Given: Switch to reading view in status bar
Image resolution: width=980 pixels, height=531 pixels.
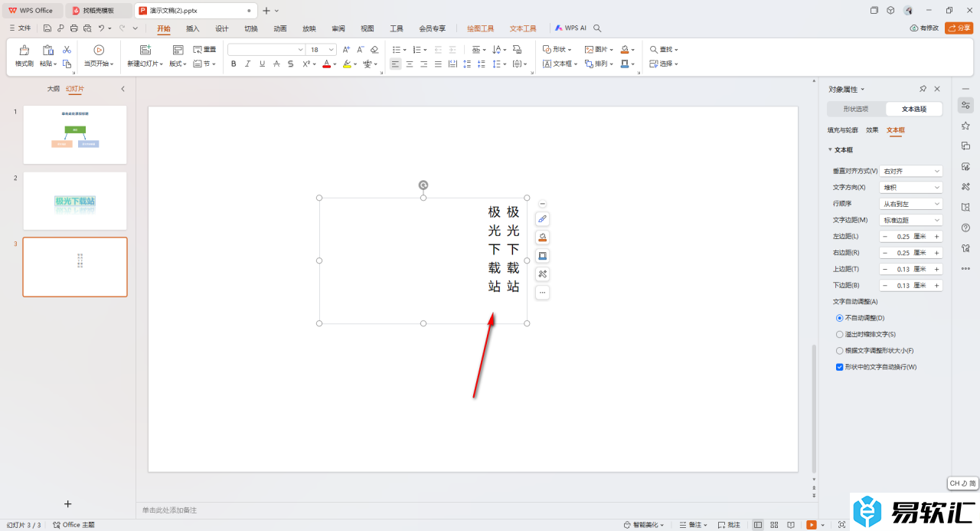Looking at the screenshot, I should (x=790, y=525).
